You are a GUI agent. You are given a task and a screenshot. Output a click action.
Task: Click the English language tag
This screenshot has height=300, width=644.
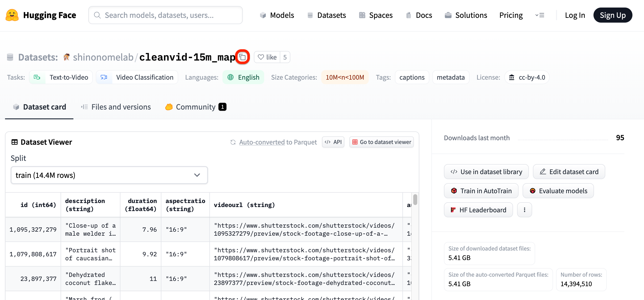click(243, 77)
